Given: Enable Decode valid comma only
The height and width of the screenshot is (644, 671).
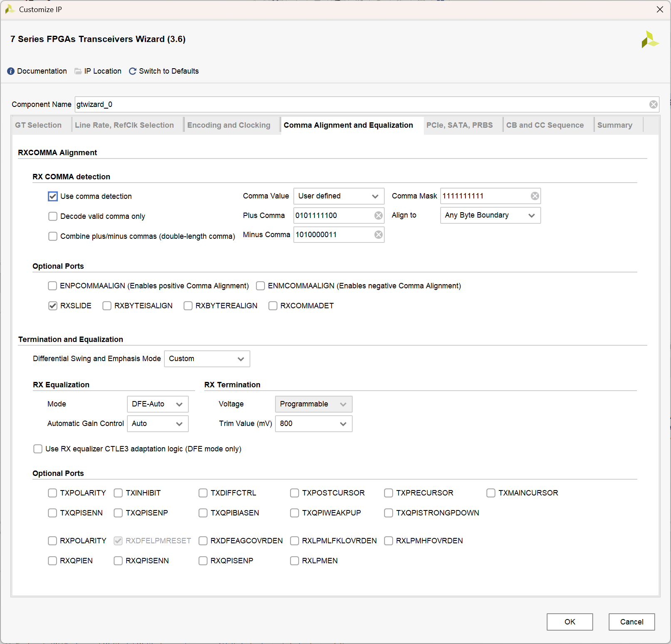Looking at the screenshot, I should click(53, 216).
